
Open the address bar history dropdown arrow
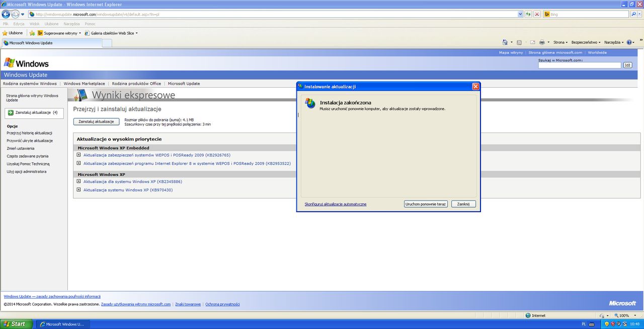(x=520, y=14)
